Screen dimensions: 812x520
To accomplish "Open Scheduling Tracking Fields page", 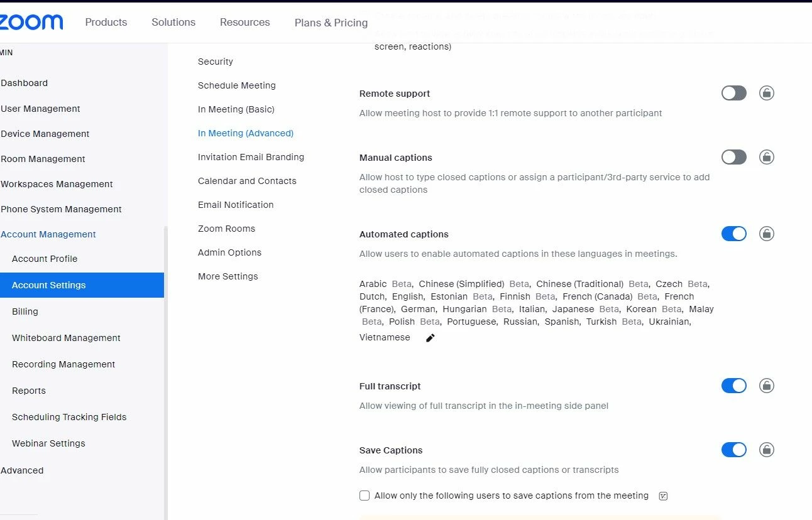I will click(x=69, y=417).
